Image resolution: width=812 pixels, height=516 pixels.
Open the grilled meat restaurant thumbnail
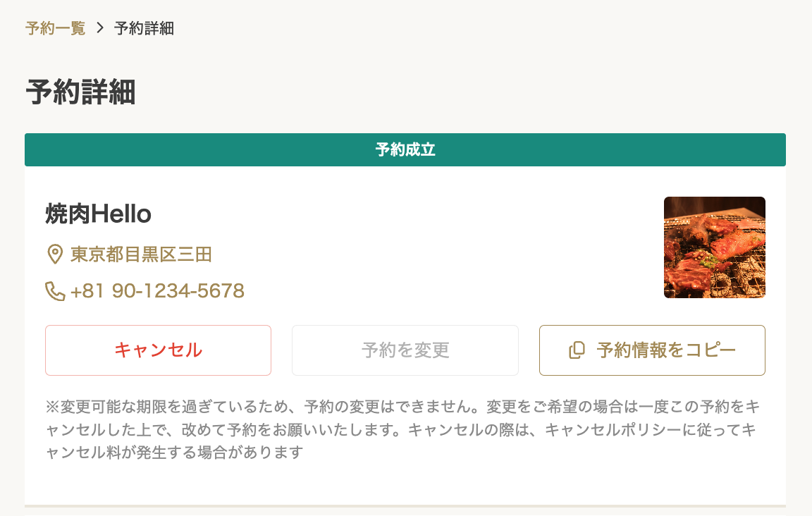click(714, 247)
